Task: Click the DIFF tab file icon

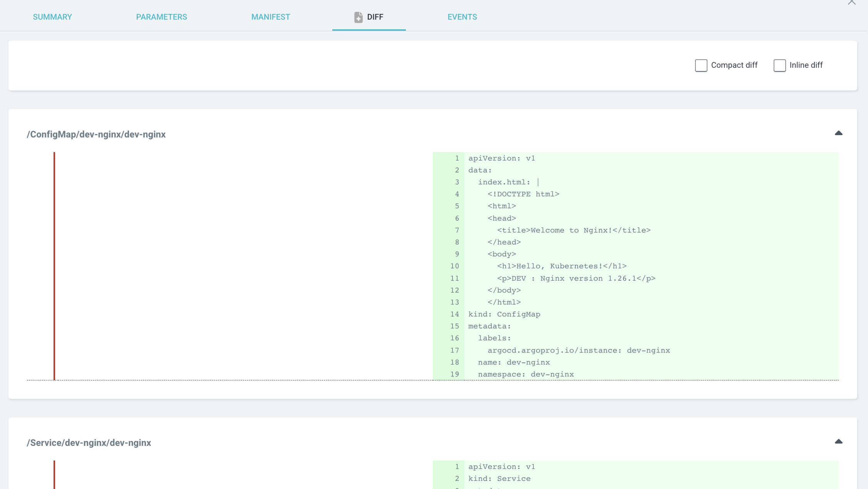Action: [358, 17]
